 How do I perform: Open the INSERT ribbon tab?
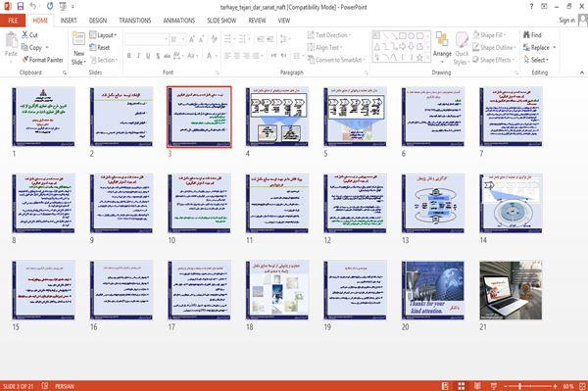(x=69, y=21)
